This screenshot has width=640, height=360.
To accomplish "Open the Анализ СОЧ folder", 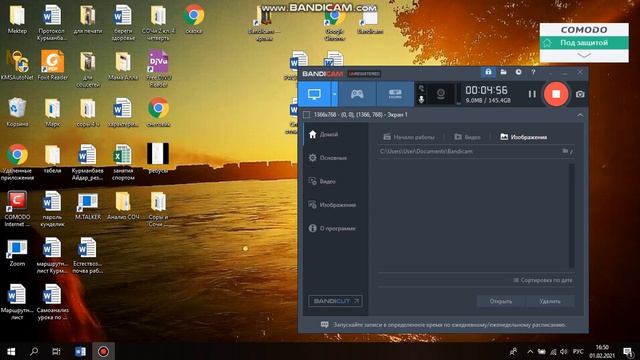I will pyautogui.click(x=123, y=206).
